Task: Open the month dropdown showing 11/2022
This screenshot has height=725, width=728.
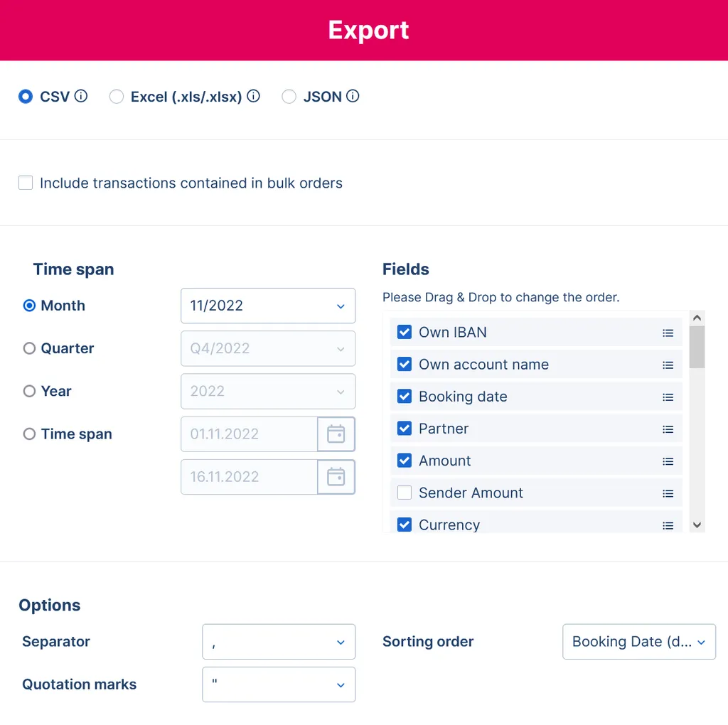Action: pos(268,306)
